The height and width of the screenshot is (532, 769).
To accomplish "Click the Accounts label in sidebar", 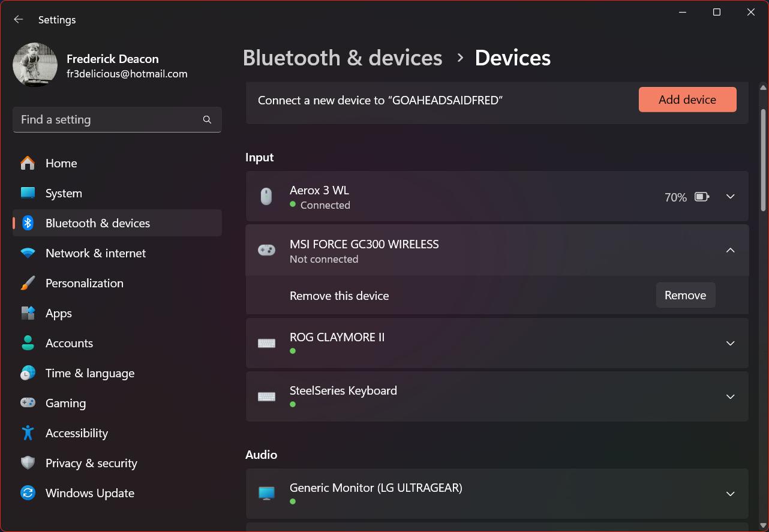I will pos(69,343).
